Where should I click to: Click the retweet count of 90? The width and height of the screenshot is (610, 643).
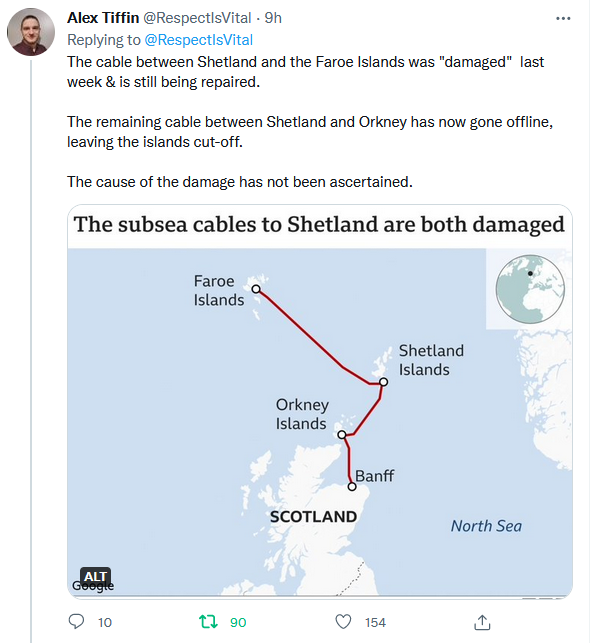click(238, 622)
